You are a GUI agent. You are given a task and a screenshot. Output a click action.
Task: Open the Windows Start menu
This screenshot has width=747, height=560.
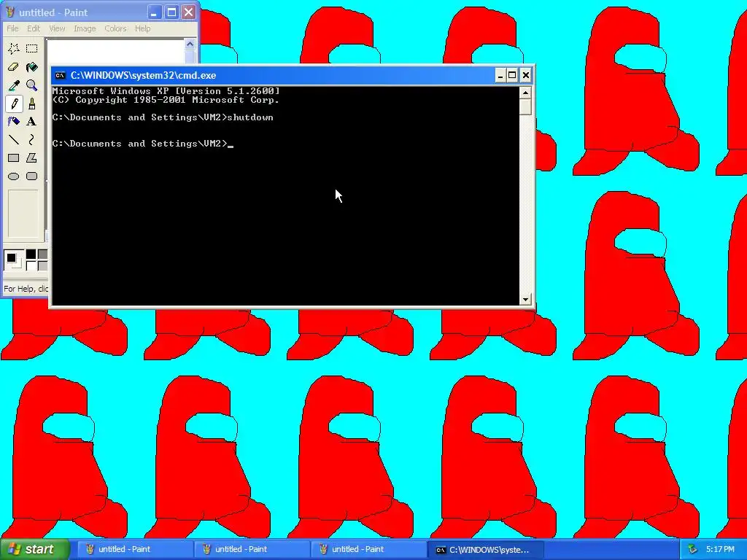pyautogui.click(x=35, y=549)
